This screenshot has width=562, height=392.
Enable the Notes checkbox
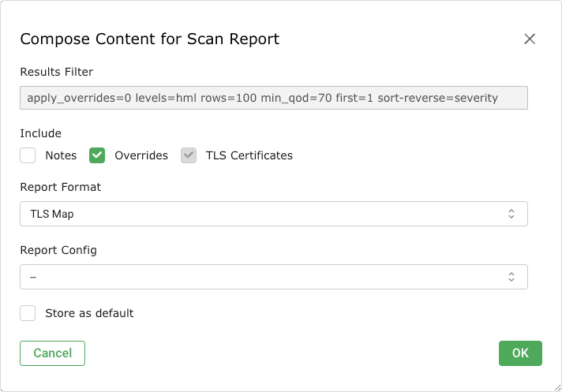click(28, 155)
